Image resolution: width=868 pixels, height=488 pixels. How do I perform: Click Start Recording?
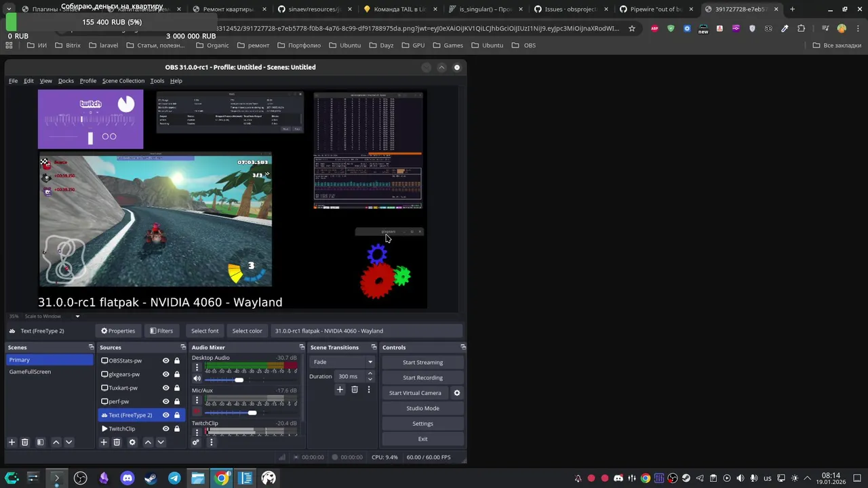tap(422, 378)
